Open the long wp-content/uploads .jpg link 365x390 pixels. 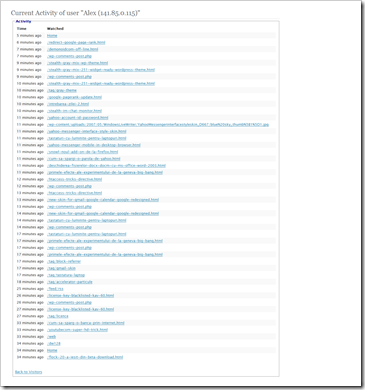[158, 125]
